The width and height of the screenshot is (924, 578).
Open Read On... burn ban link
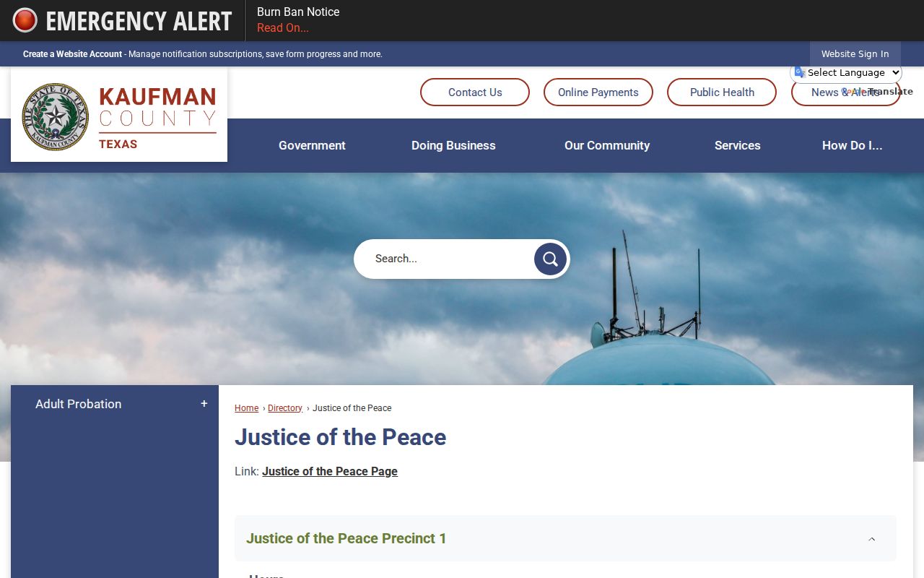tap(283, 28)
